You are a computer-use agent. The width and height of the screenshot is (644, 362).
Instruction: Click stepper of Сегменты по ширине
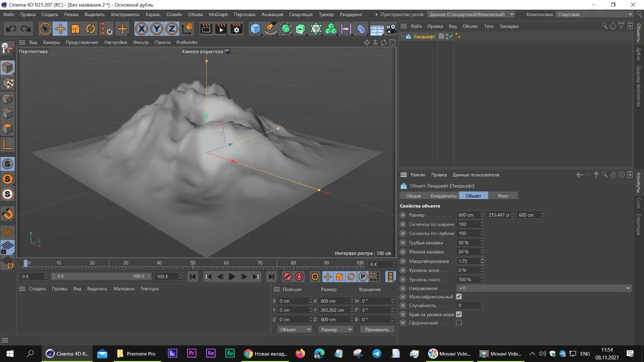point(482,224)
